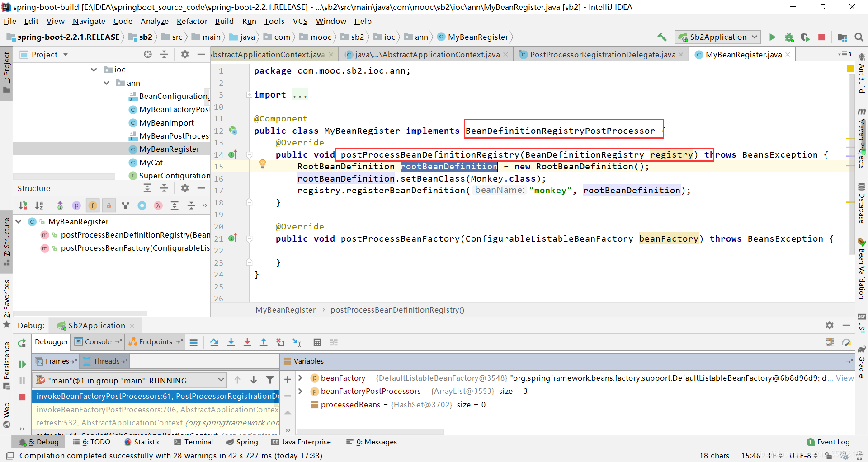Collapse the ioc folder in Project tree
Image resolution: width=868 pixels, height=462 pixels.
pos(94,70)
